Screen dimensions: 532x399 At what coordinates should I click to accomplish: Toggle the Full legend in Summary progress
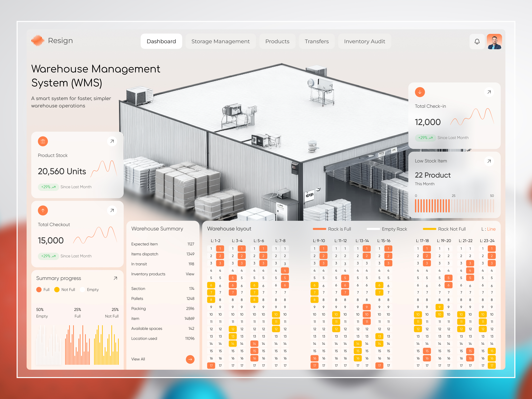click(x=39, y=290)
